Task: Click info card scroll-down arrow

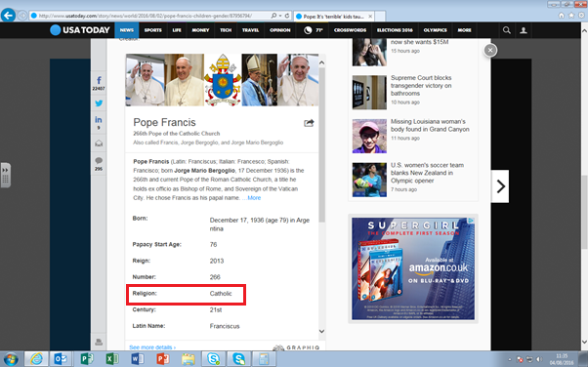Action: coord(321,331)
